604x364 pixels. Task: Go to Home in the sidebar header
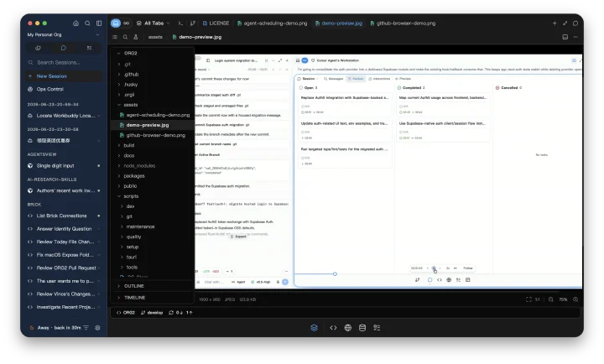coord(75,23)
